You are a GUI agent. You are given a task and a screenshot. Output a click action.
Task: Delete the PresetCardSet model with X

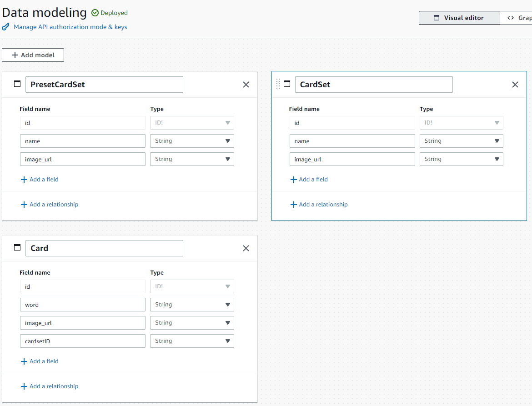pos(246,85)
